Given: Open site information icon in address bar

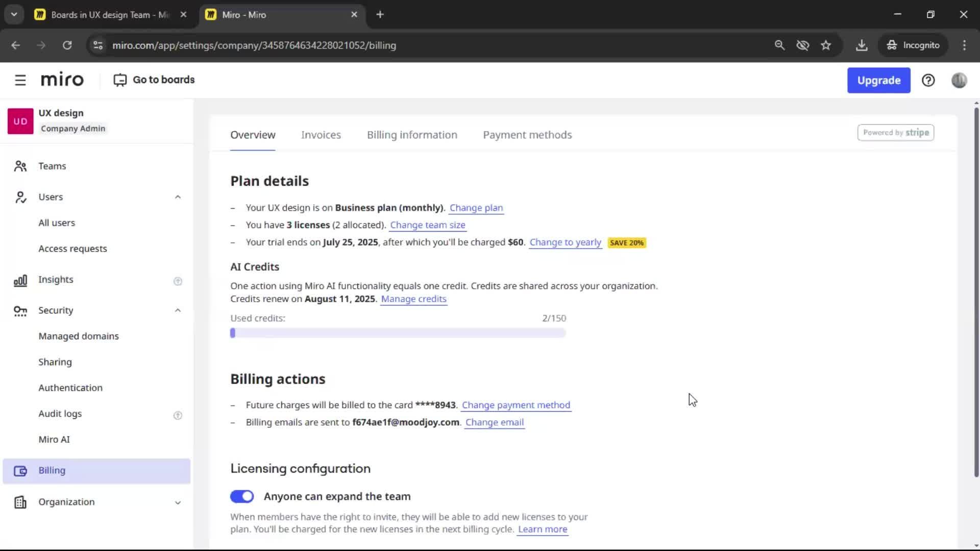Looking at the screenshot, I should click(98, 45).
